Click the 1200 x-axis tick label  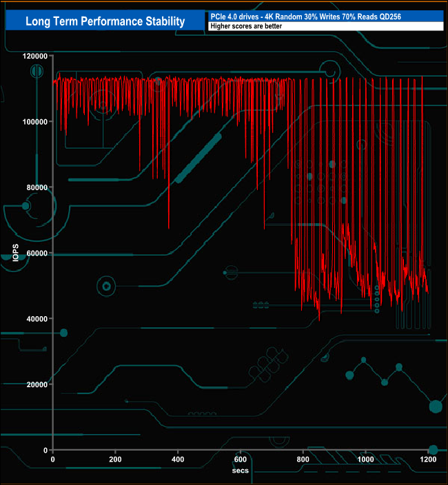428,460
